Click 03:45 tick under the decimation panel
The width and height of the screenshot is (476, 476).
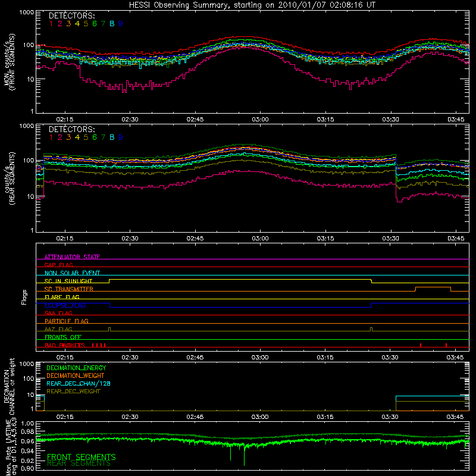[x=455, y=417]
